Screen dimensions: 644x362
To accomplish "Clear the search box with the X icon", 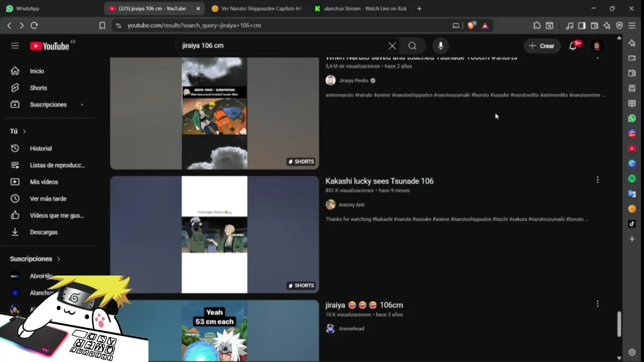I will (392, 46).
